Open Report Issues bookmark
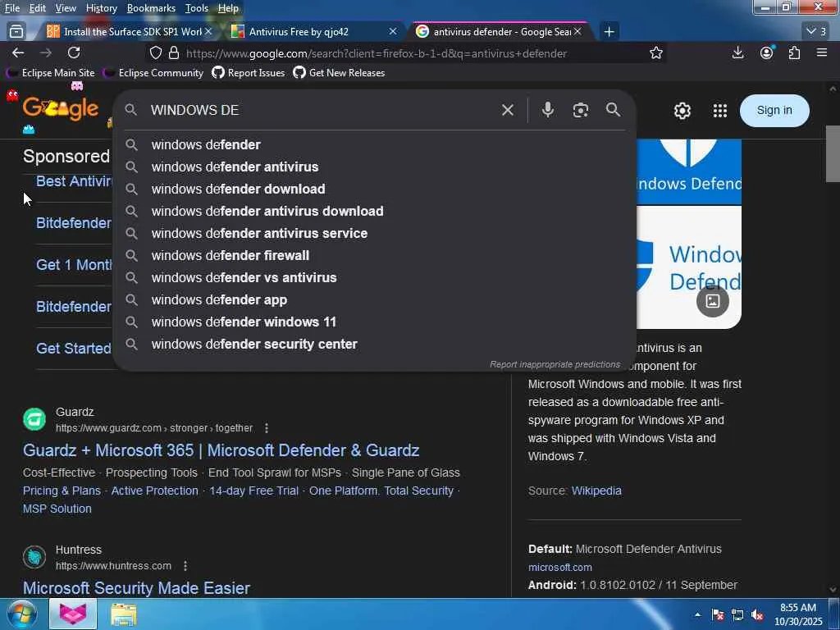 (x=249, y=73)
